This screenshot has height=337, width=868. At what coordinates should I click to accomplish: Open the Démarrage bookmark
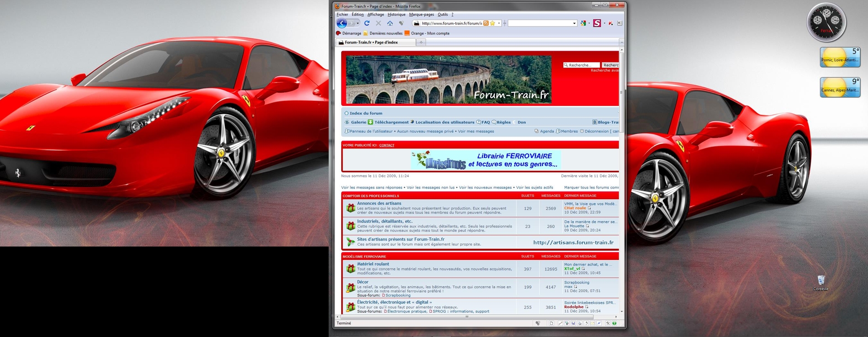click(x=349, y=33)
